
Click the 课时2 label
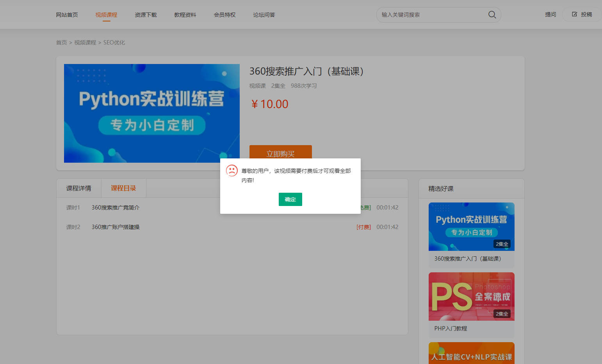[x=73, y=227]
